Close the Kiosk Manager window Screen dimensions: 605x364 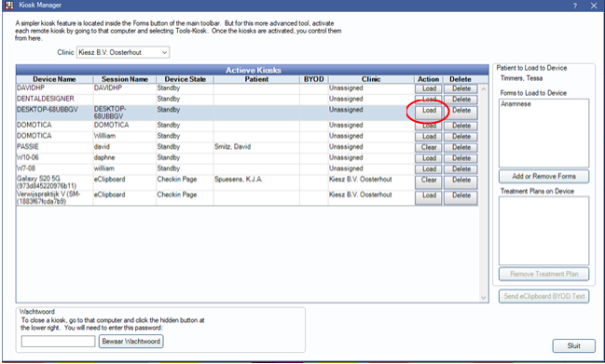point(594,6)
